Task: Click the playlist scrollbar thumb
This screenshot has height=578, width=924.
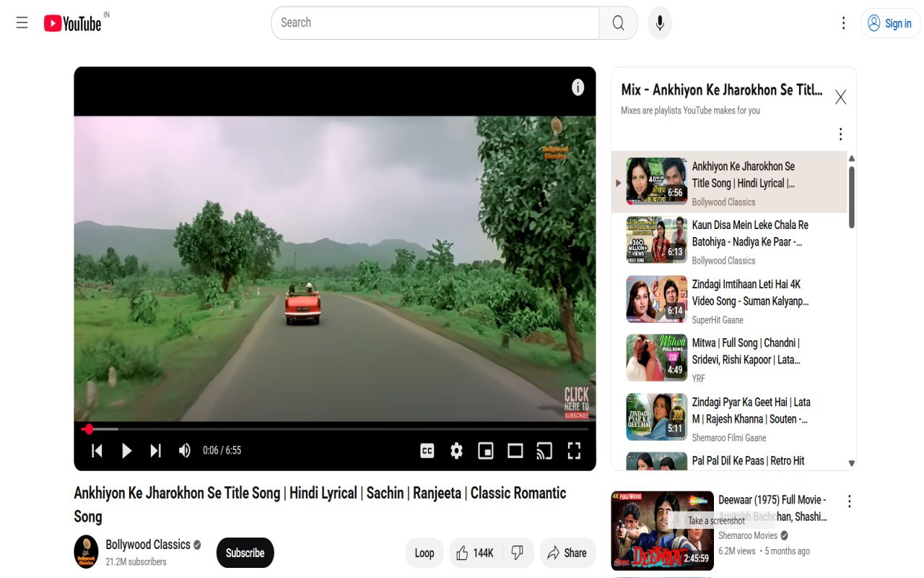Action: click(852, 197)
